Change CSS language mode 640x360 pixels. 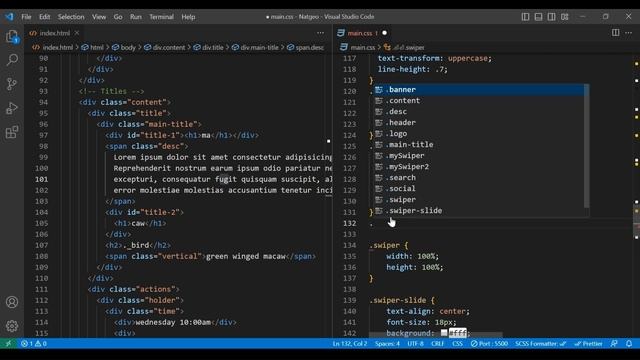(457, 344)
